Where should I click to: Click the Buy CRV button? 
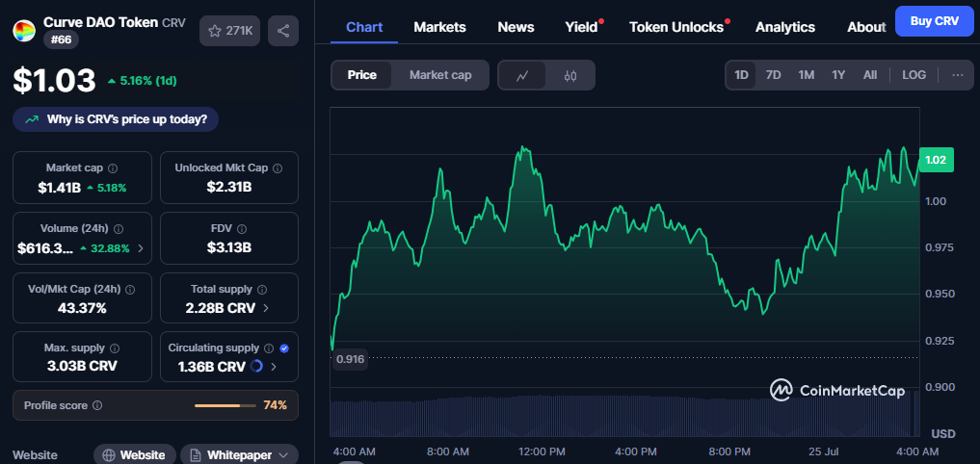(935, 21)
